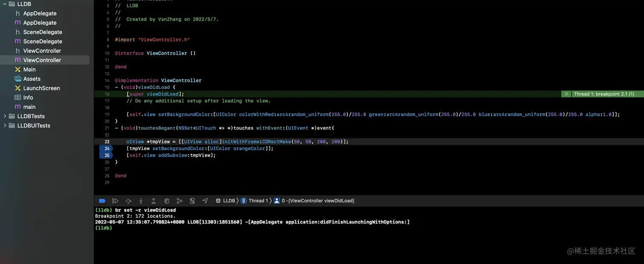Click the [super viewDidLoad] code line
The height and width of the screenshot is (264, 644).
click(x=155, y=94)
